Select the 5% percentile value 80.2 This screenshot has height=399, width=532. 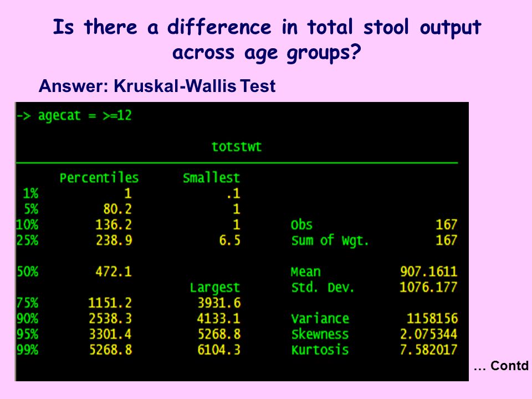pyautogui.click(x=117, y=209)
